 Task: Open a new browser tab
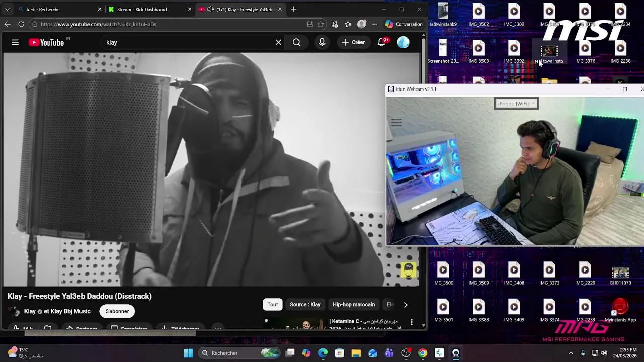293,9
